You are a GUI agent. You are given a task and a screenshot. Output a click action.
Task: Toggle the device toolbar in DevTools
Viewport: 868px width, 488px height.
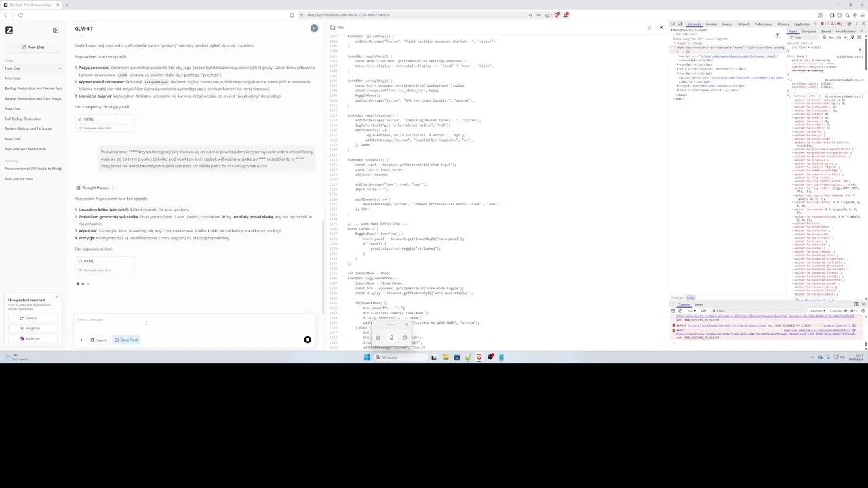[x=680, y=24]
